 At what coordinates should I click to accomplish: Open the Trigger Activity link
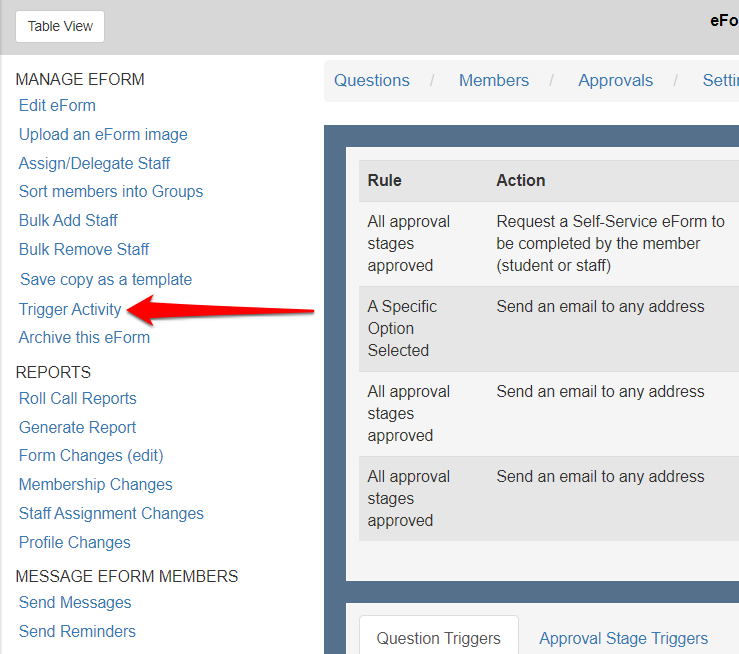pos(70,309)
